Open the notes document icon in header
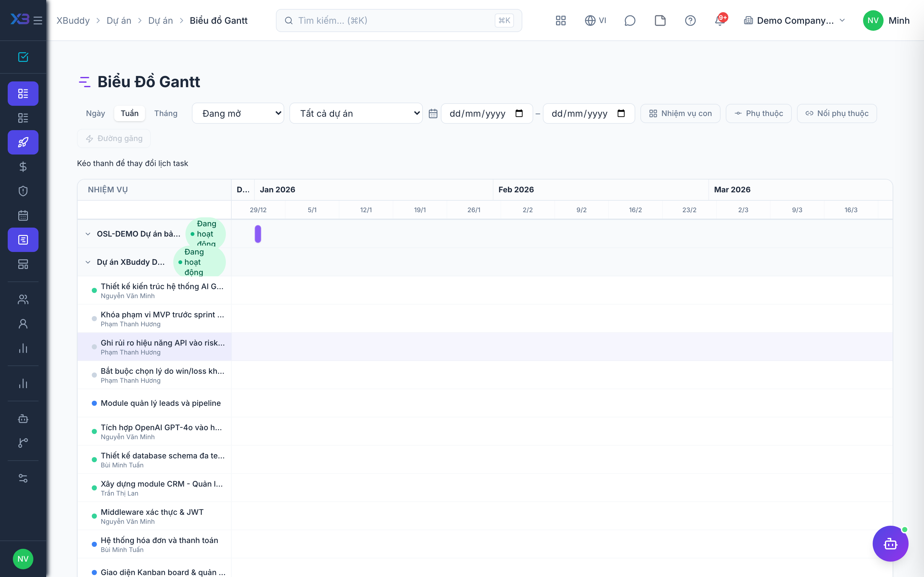This screenshot has width=924, height=577. click(x=660, y=20)
